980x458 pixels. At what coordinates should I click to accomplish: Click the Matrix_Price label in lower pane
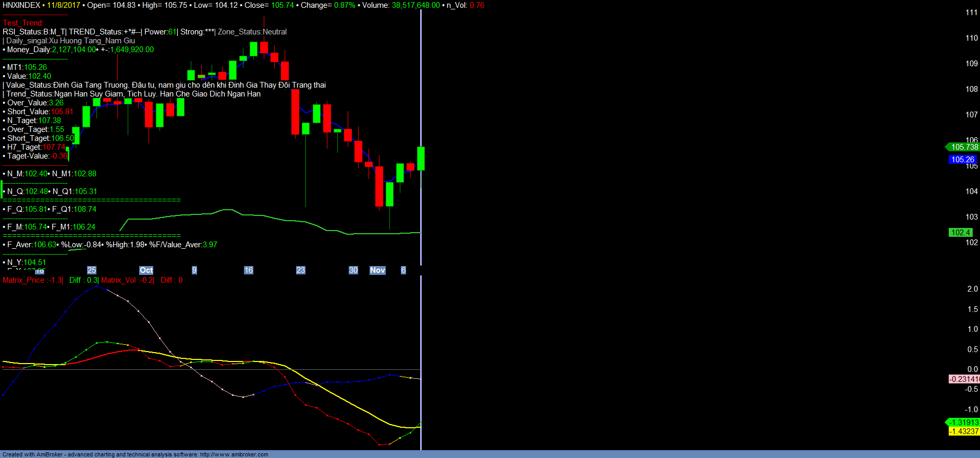click(x=24, y=280)
